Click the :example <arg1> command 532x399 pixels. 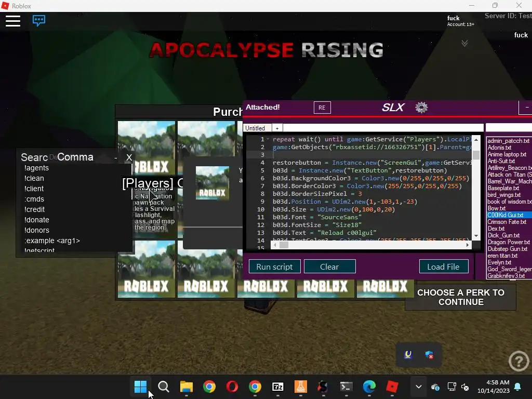tap(52, 241)
